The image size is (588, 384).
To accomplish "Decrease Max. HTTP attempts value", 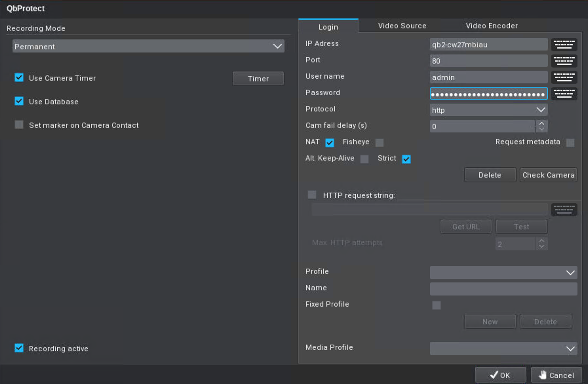I will pos(541,247).
